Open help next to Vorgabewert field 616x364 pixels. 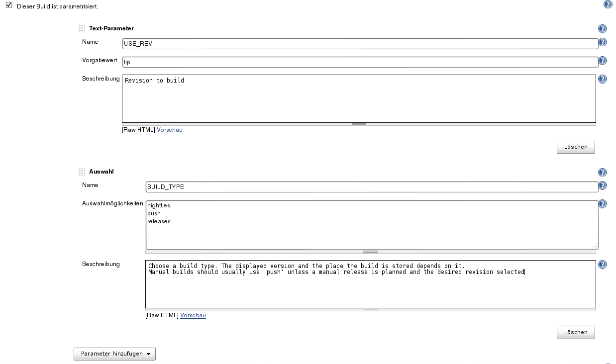(x=602, y=61)
